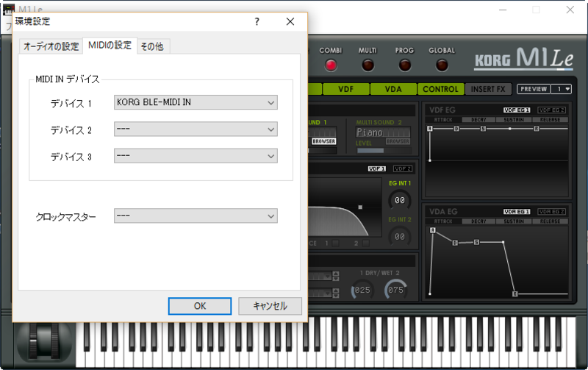Click the KORG M1 Le logo
Screen dimensions: 588x370
pyautogui.click(x=524, y=58)
